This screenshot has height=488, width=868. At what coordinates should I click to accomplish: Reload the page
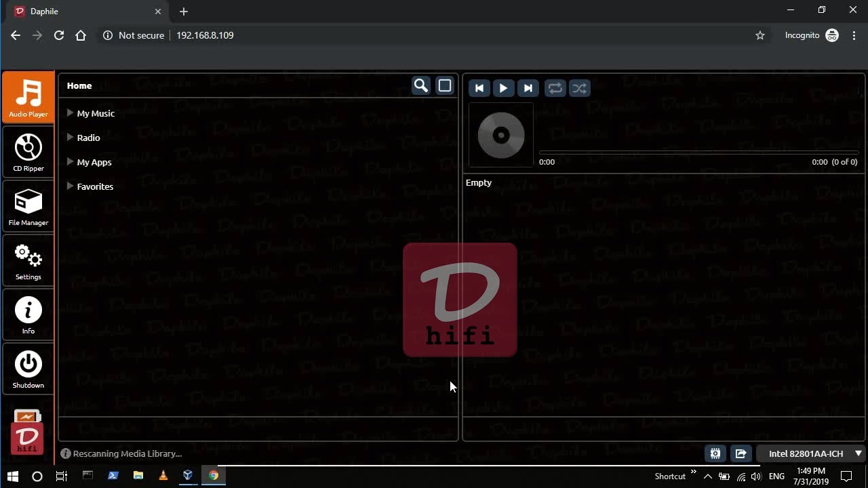(x=59, y=35)
